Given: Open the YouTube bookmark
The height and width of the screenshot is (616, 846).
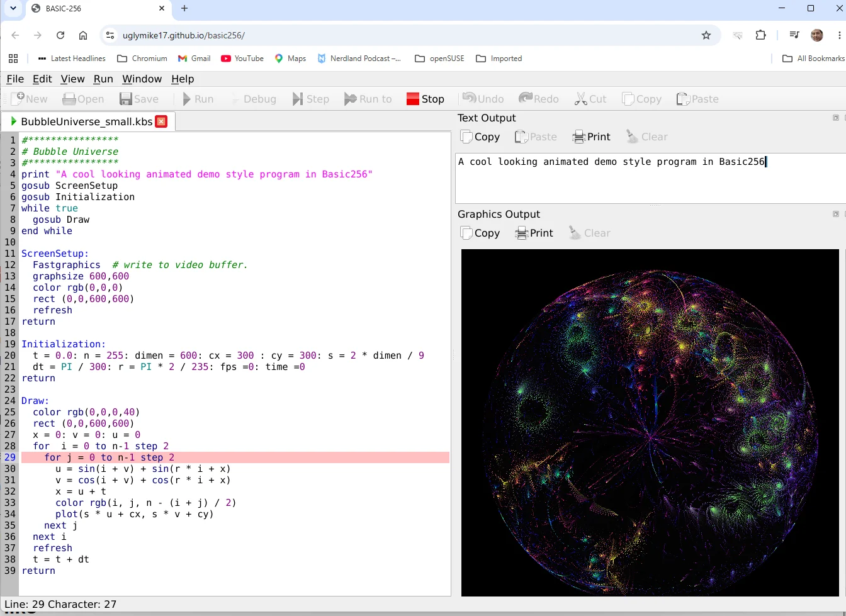Looking at the screenshot, I should 242,59.
